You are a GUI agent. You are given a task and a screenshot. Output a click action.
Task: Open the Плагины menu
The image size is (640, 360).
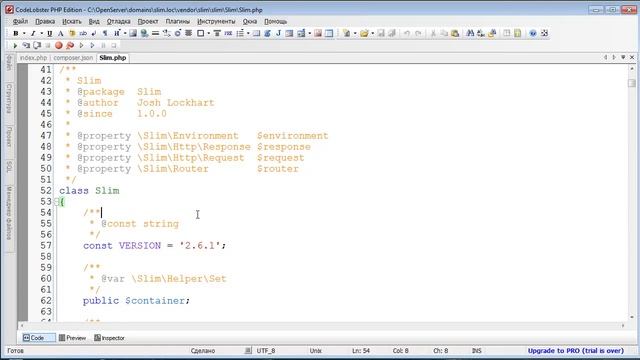[x=178, y=21]
